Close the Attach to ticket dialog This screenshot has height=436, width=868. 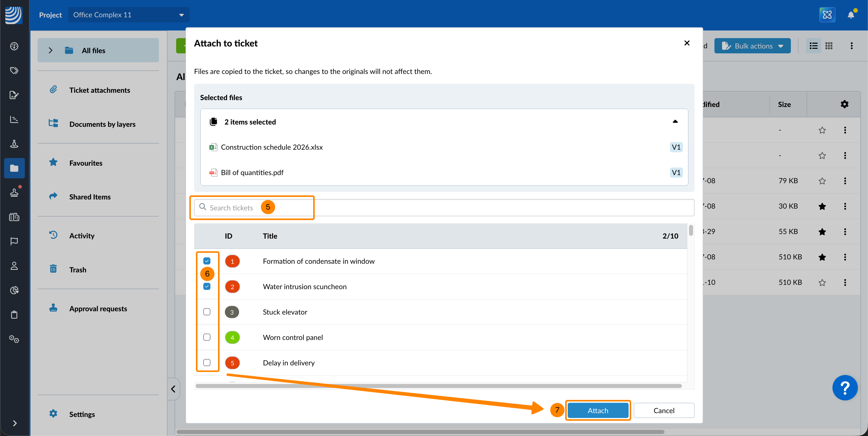point(687,43)
